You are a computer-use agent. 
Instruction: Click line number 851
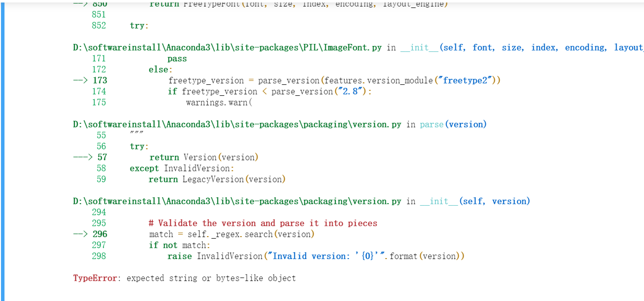click(x=99, y=14)
